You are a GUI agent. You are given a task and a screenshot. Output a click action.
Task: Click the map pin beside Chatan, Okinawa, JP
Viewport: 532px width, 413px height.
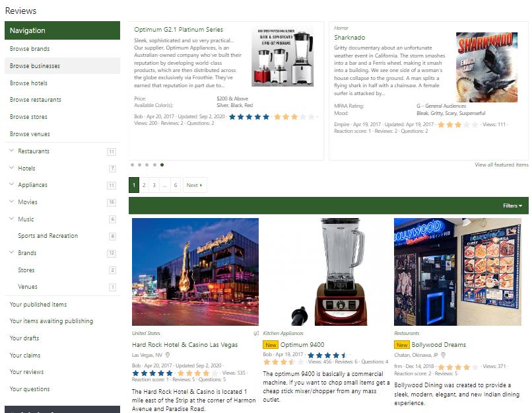[x=444, y=355]
